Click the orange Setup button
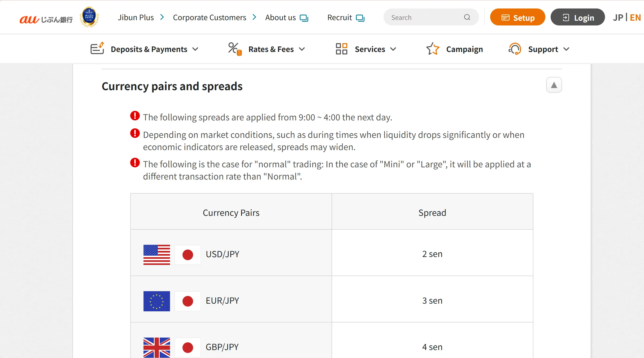The width and height of the screenshot is (644, 358). tap(517, 17)
